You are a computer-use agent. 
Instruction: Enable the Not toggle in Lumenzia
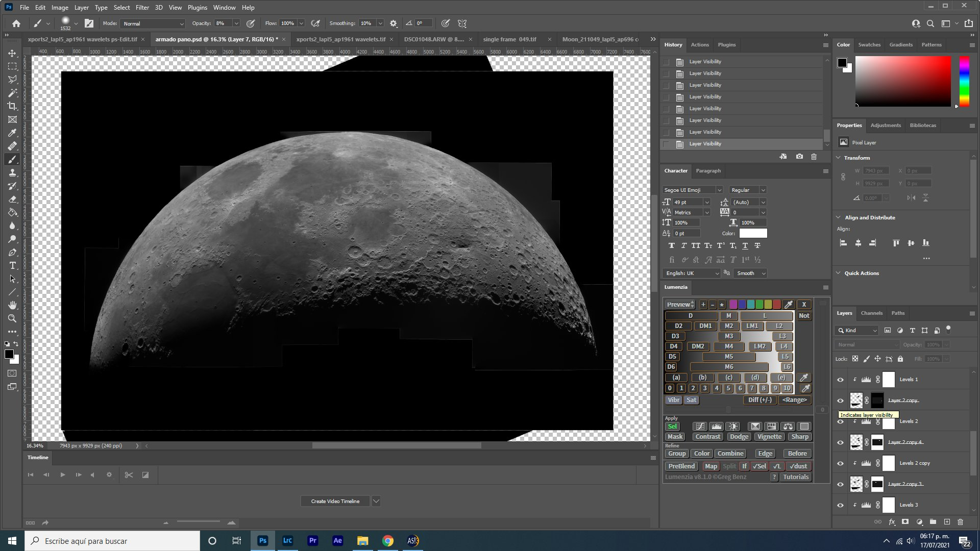point(804,316)
